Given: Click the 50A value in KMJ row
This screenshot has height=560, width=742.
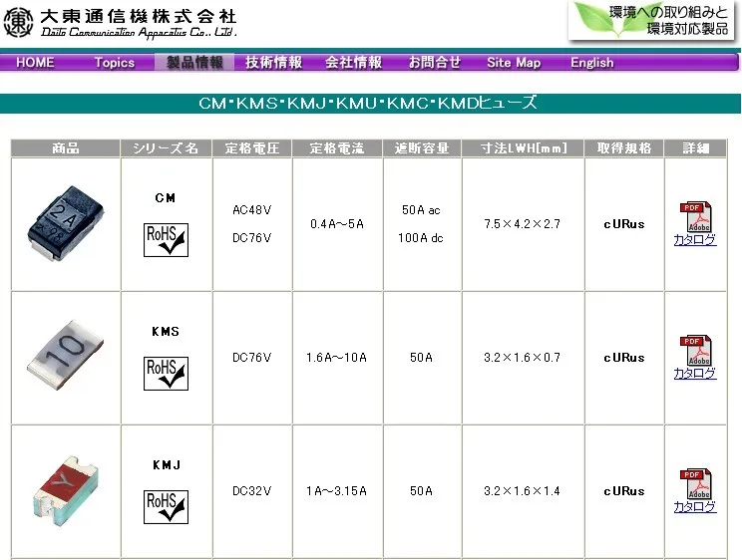Looking at the screenshot, I should (421, 491).
